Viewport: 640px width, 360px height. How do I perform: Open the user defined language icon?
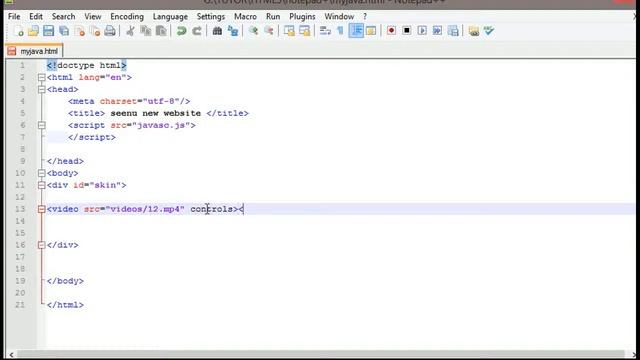point(371,31)
